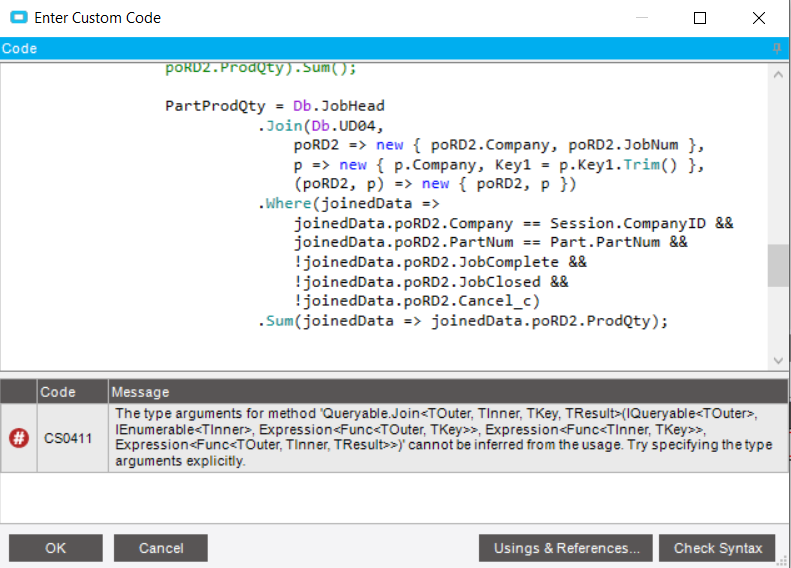Screen dimensions: 791x568
Task: Click the code editor scroll-down arrow
Action: (778, 360)
